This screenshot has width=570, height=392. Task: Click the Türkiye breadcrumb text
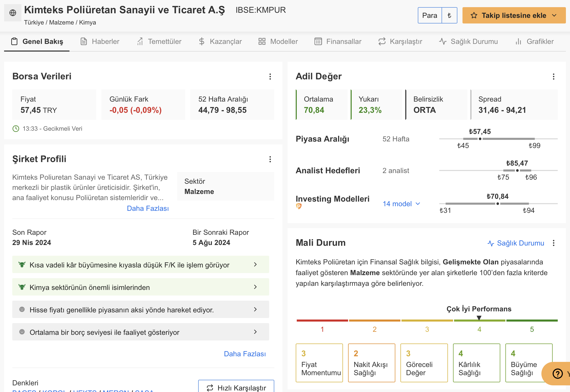click(34, 22)
